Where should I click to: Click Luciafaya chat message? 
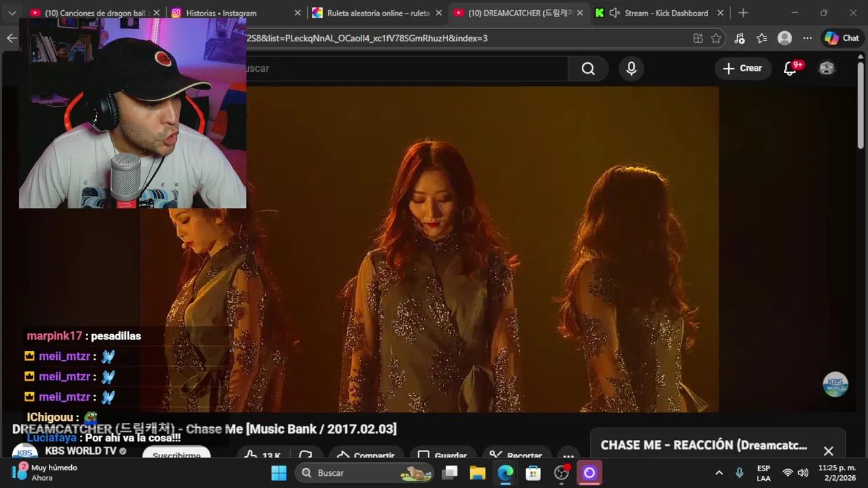coord(104,438)
